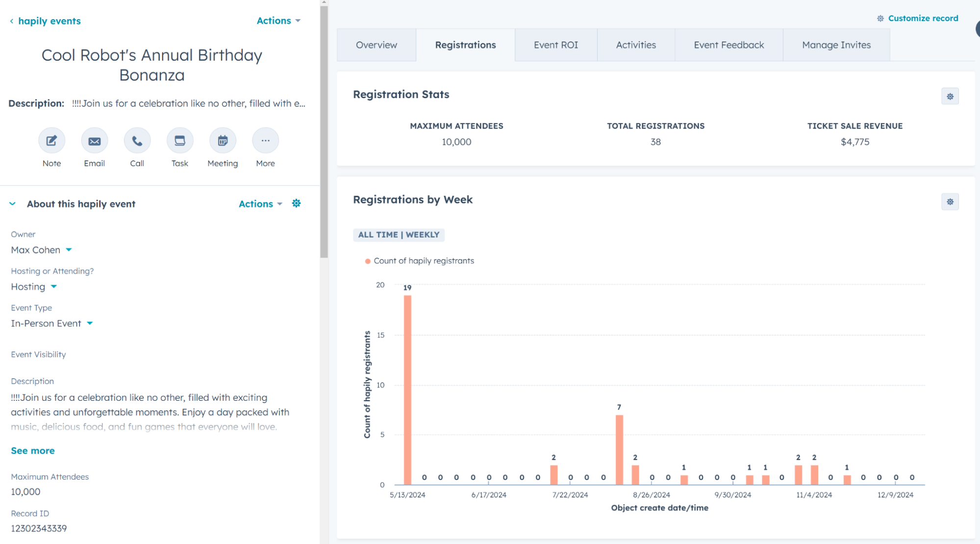Open the In-Person Event type dropdown
980x544 pixels.
[x=90, y=324]
